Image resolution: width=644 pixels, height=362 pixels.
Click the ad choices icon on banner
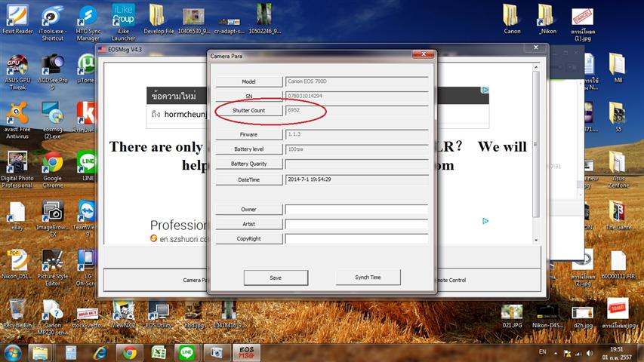485,90
